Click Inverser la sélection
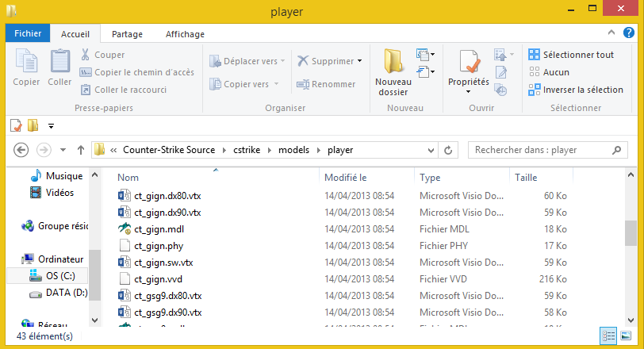Viewport: 644px width, 349px height. pyautogui.click(x=576, y=90)
